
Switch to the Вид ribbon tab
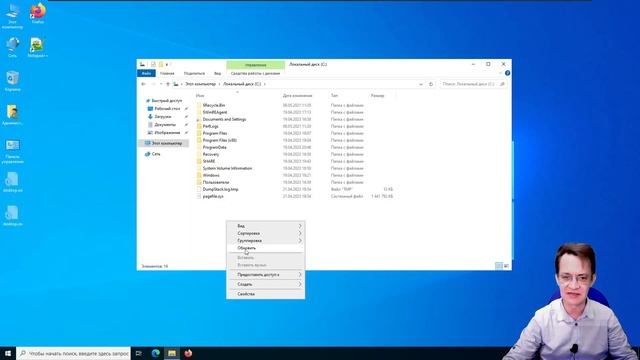pyautogui.click(x=218, y=73)
